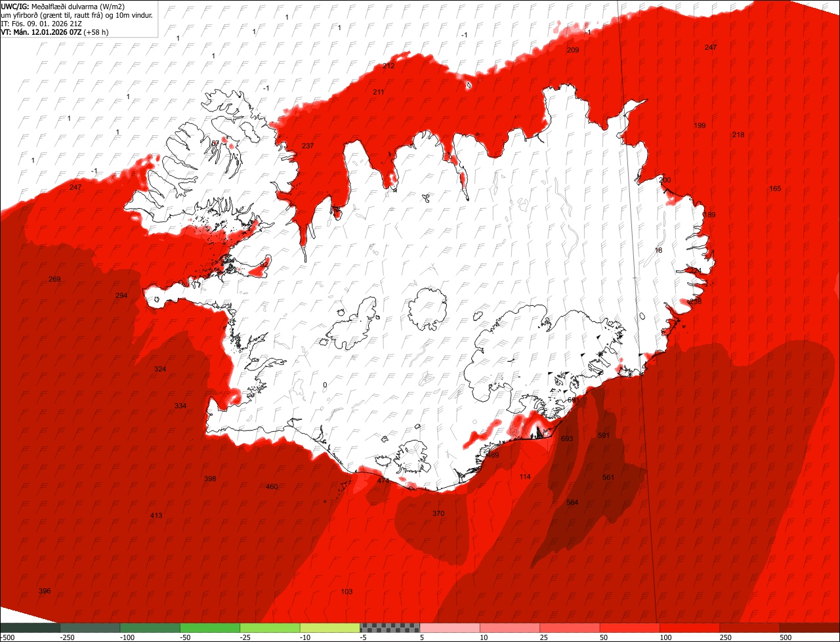Select the yellow-green swatch between -10 and -5
840x642 pixels.
tap(330, 628)
